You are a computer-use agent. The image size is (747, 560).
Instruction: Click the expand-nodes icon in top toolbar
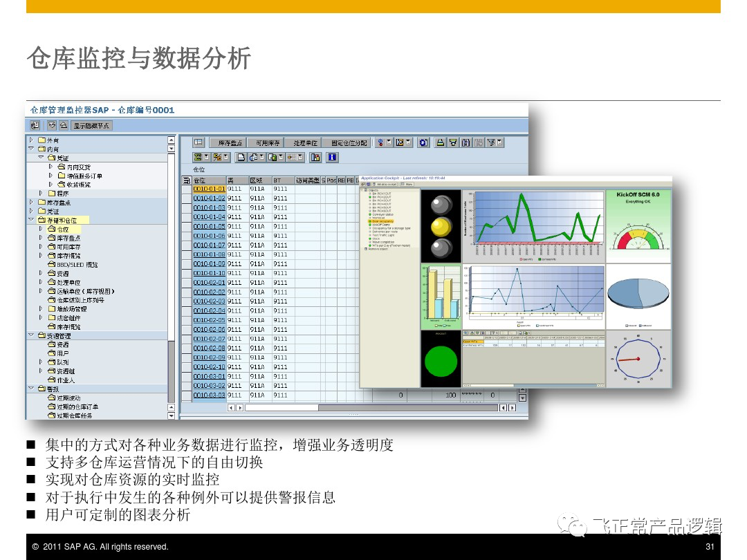tap(52, 125)
